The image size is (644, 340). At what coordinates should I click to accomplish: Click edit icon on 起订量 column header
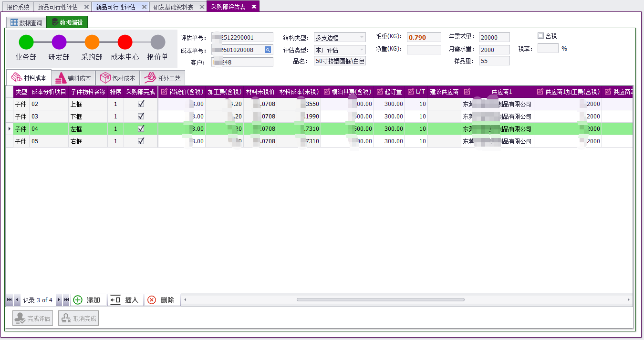[x=380, y=92]
